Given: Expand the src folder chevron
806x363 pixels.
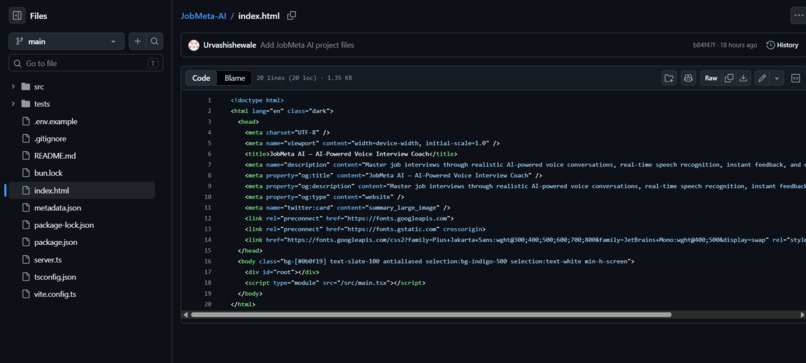Looking at the screenshot, I should tap(13, 87).
